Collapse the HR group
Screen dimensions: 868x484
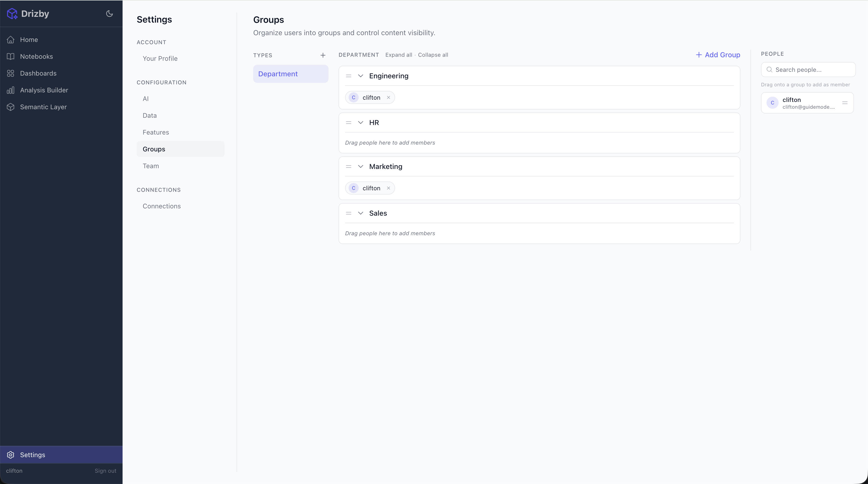361,122
